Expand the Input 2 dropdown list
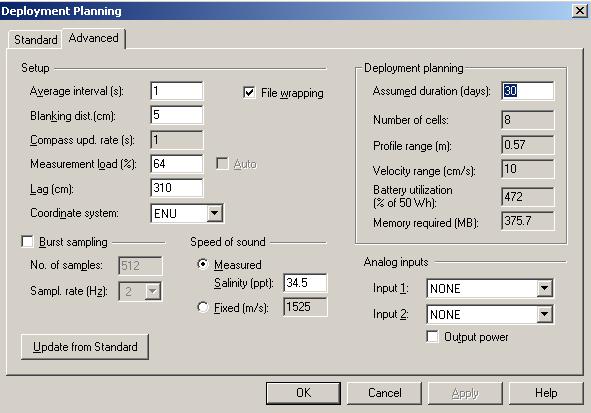This screenshot has width=591, height=413. pos(544,314)
